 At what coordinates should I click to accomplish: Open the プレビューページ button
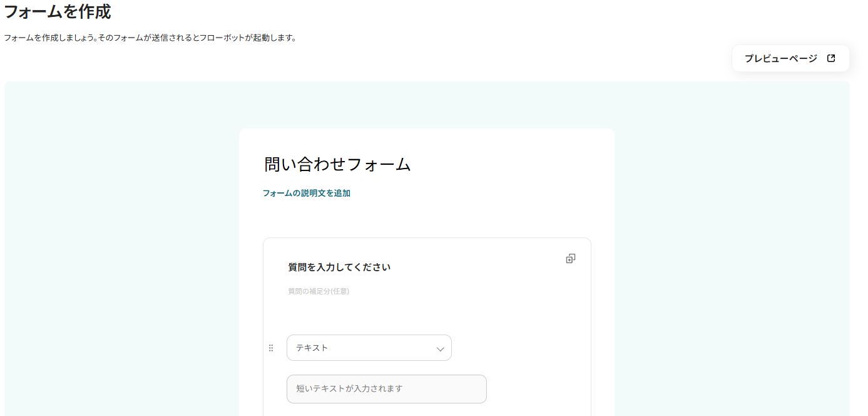790,58
